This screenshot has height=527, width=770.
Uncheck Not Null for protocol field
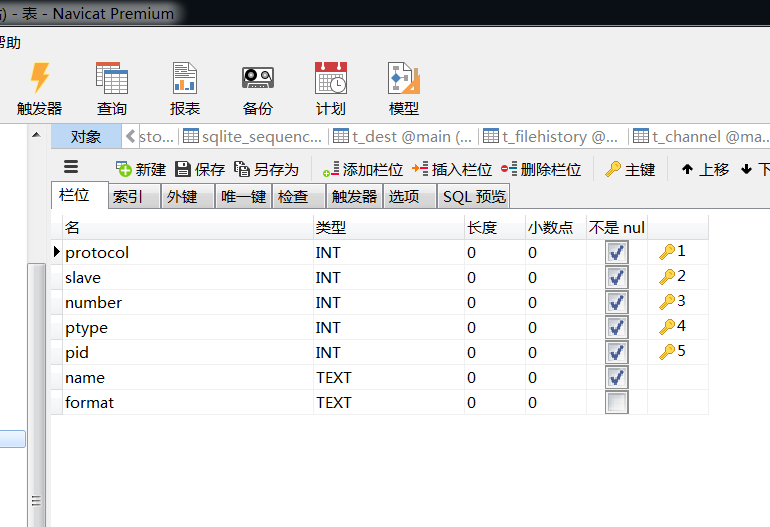617,252
